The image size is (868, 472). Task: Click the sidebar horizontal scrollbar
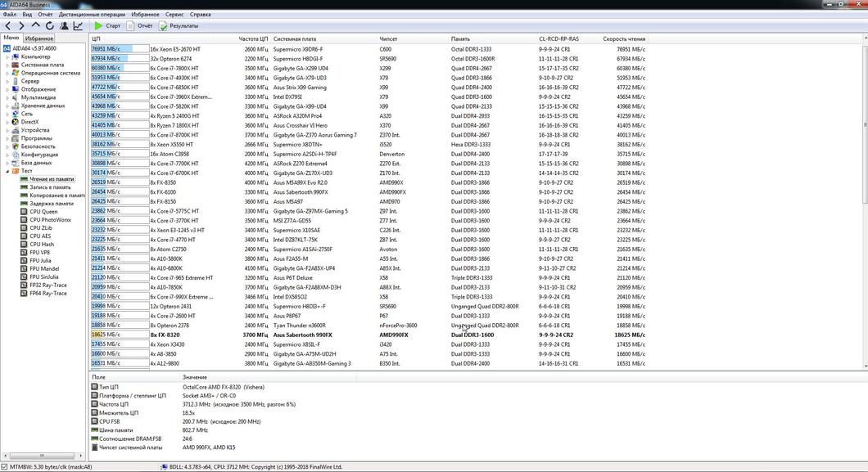(42, 456)
